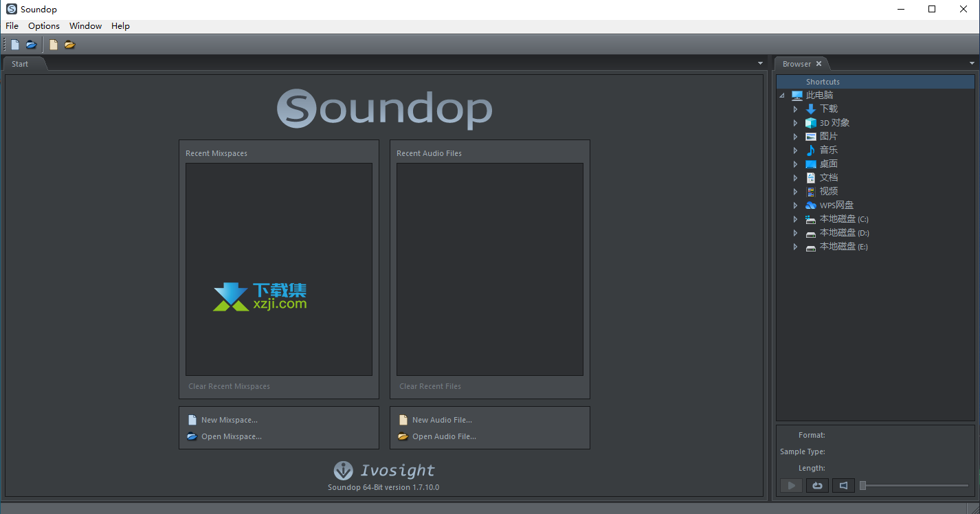Click the Open Audio File toolbar icon
The width and height of the screenshot is (980, 514).
tap(70, 45)
